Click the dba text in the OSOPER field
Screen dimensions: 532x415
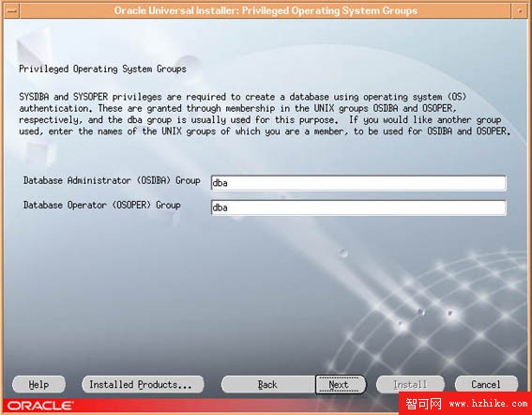click(220, 207)
